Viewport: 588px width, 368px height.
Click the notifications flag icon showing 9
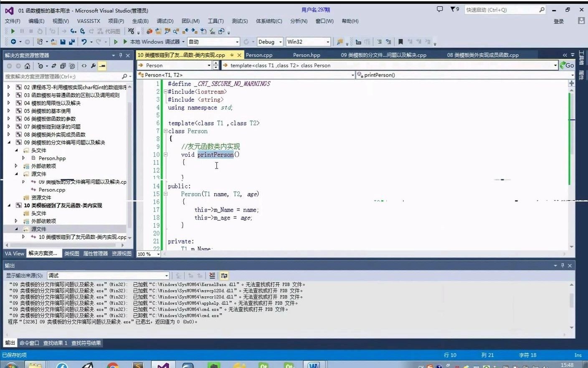(x=455, y=9)
